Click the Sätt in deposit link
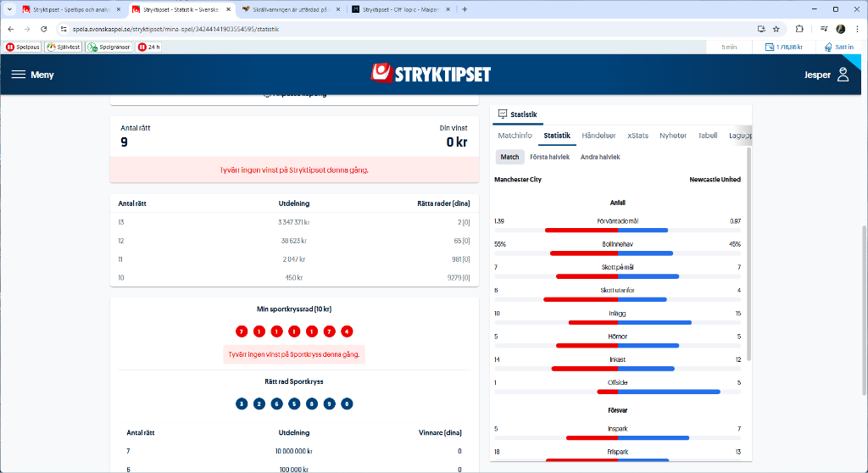 pos(837,47)
